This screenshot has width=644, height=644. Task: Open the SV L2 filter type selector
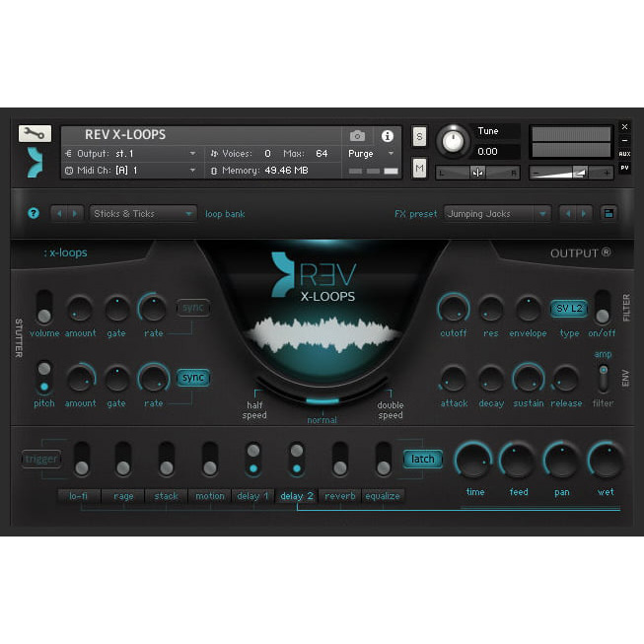(569, 309)
